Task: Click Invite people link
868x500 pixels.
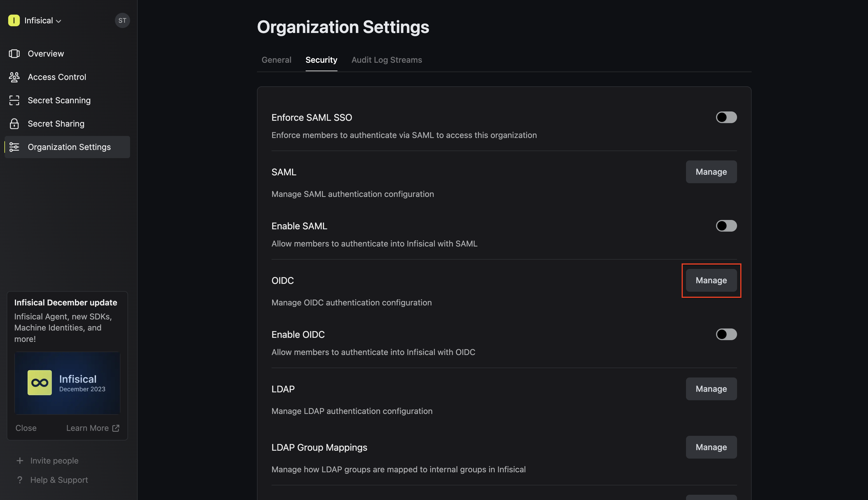Action: click(x=54, y=461)
